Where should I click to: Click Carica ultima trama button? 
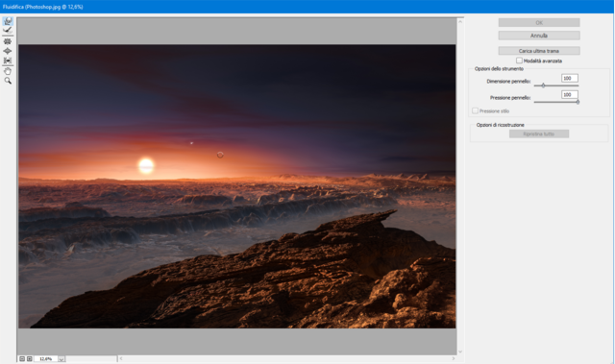tap(539, 51)
